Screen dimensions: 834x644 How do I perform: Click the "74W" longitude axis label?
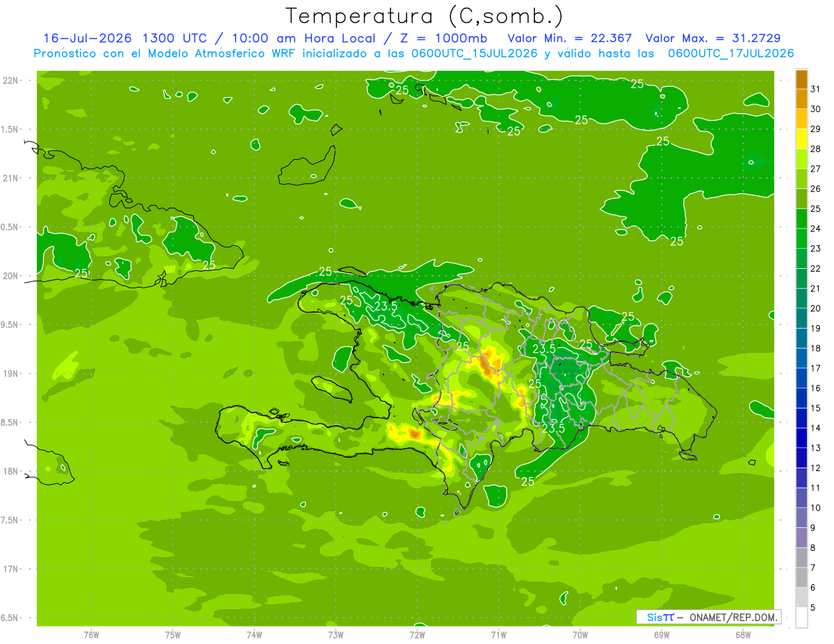click(x=254, y=635)
